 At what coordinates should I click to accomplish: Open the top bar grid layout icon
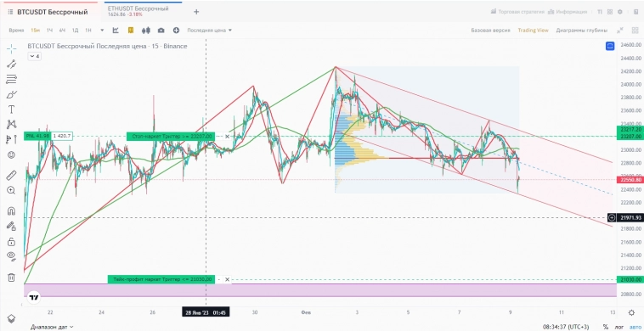610,12
